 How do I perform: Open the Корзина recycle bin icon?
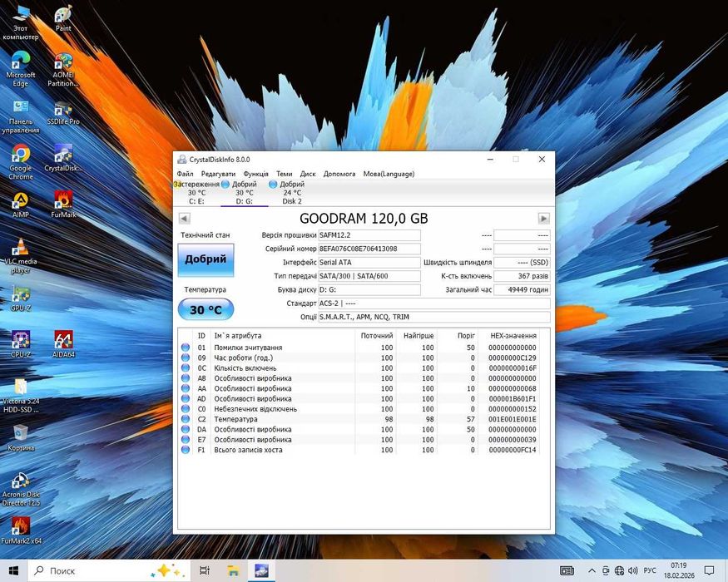click(21, 438)
